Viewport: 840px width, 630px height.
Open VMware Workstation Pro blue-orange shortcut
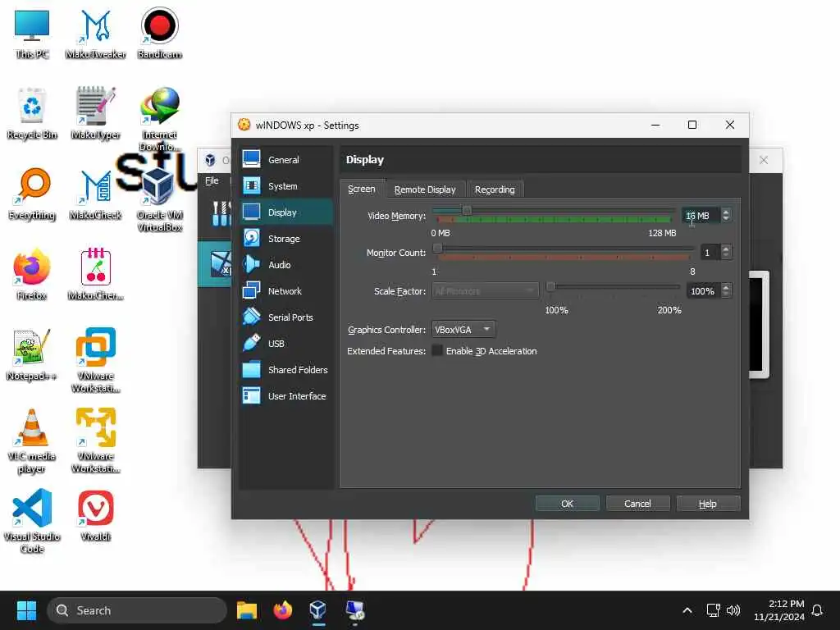pyautogui.click(x=95, y=360)
